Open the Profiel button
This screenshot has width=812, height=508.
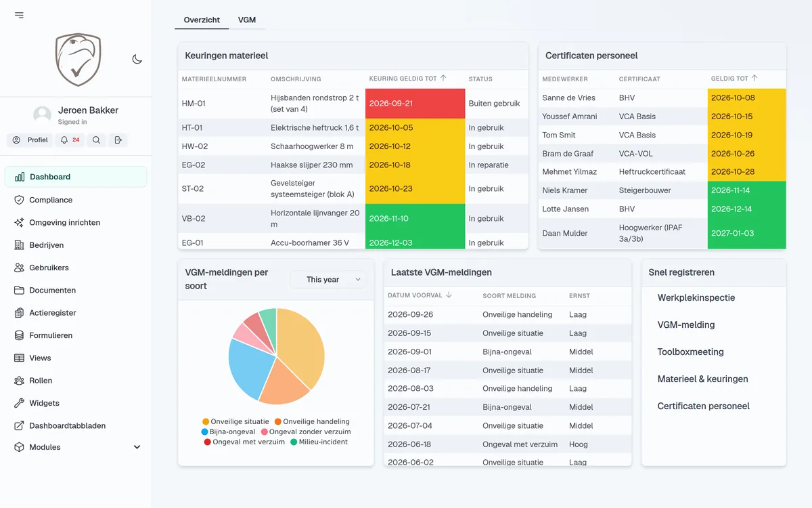pos(30,140)
